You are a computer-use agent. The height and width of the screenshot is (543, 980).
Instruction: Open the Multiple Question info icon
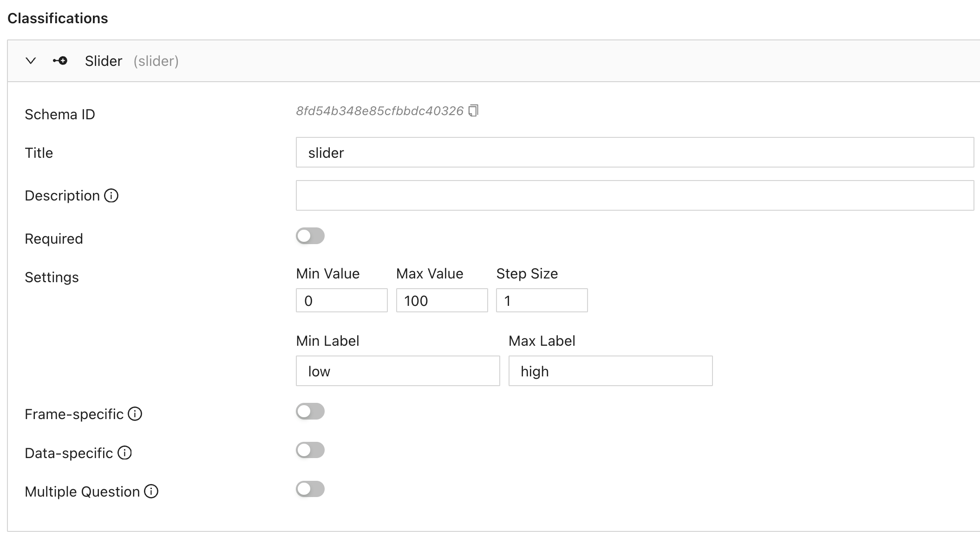pyautogui.click(x=151, y=491)
